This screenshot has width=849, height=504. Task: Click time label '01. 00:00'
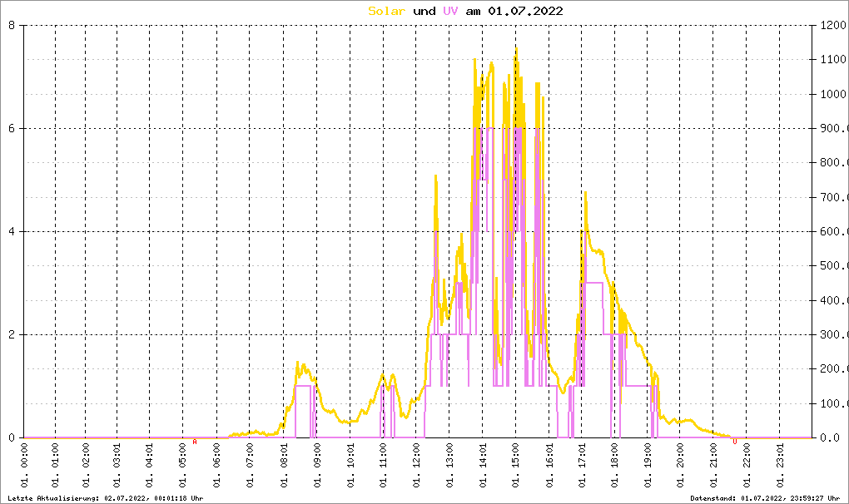pyautogui.click(x=24, y=465)
